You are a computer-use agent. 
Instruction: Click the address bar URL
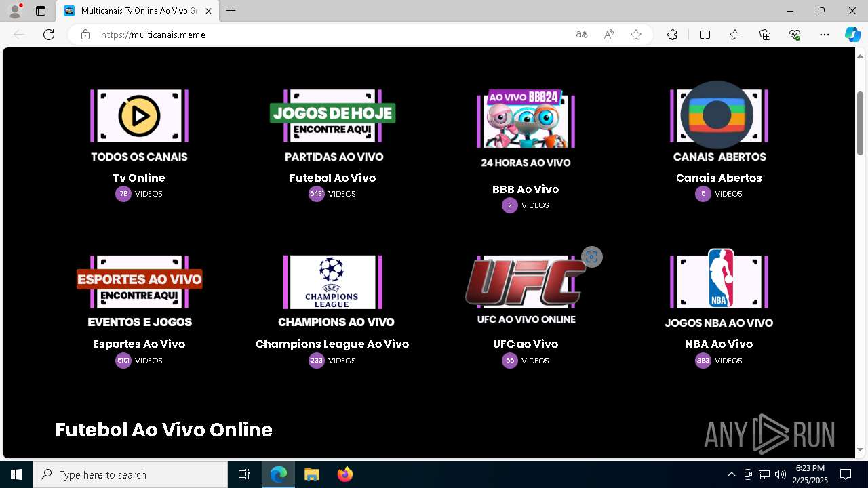pyautogui.click(x=153, y=35)
